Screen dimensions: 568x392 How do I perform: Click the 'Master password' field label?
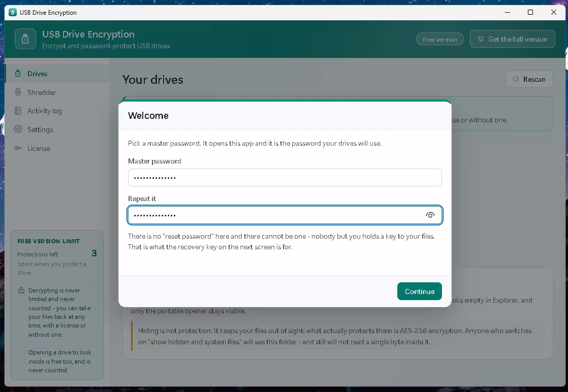pos(154,161)
